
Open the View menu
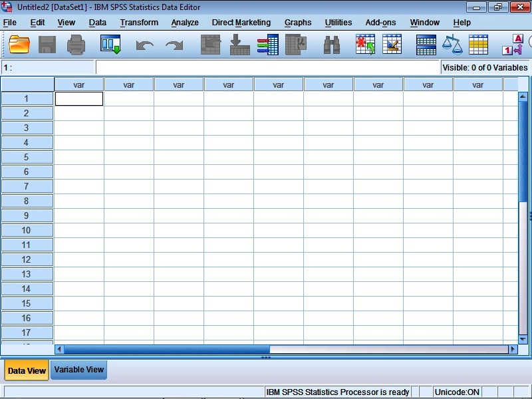pyautogui.click(x=66, y=23)
